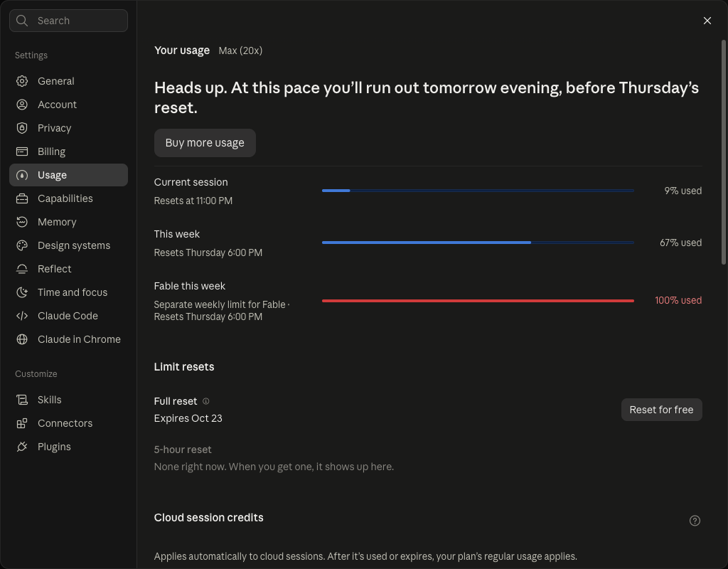728x569 pixels.
Task: Click red Fable this week bar
Action: pyautogui.click(x=478, y=301)
